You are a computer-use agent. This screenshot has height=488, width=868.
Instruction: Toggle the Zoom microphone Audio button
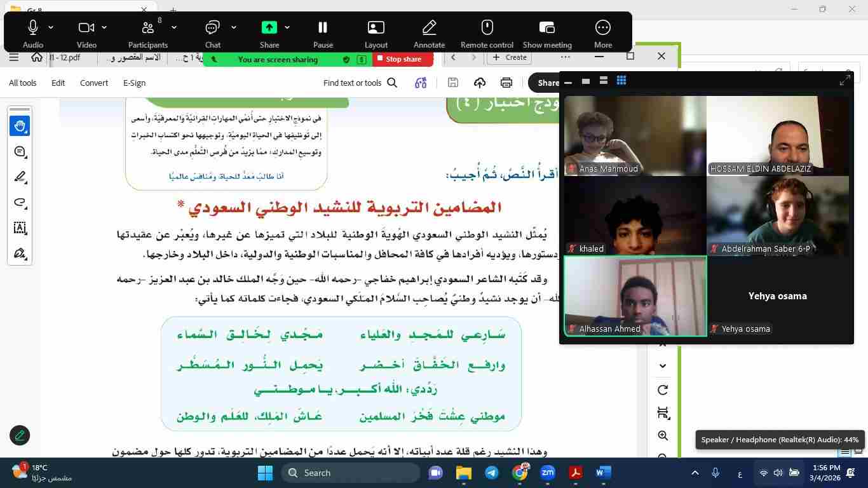(33, 34)
